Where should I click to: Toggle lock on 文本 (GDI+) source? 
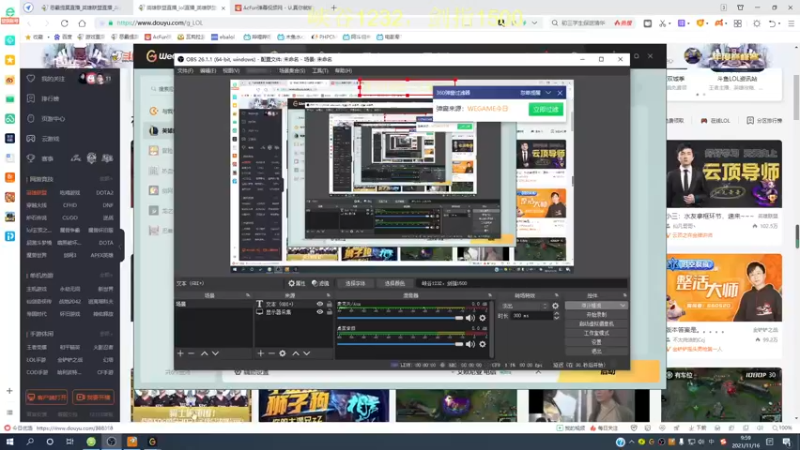click(x=329, y=304)
